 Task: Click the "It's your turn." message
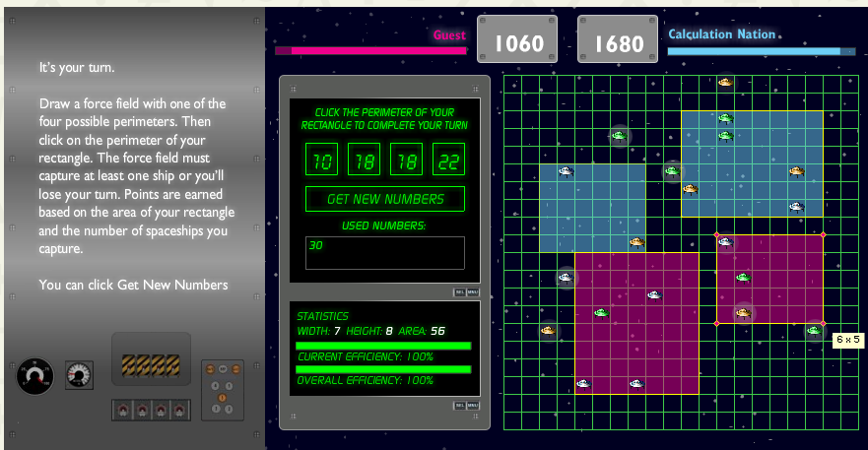77,68
